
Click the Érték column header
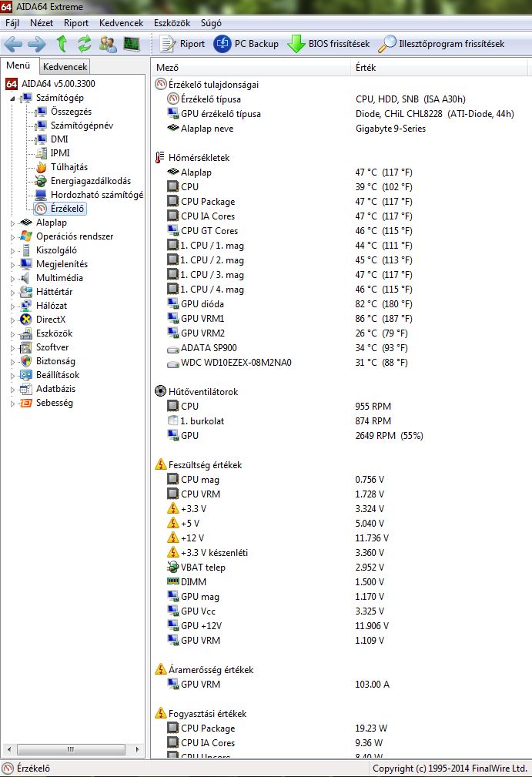(x=440, y=68)
